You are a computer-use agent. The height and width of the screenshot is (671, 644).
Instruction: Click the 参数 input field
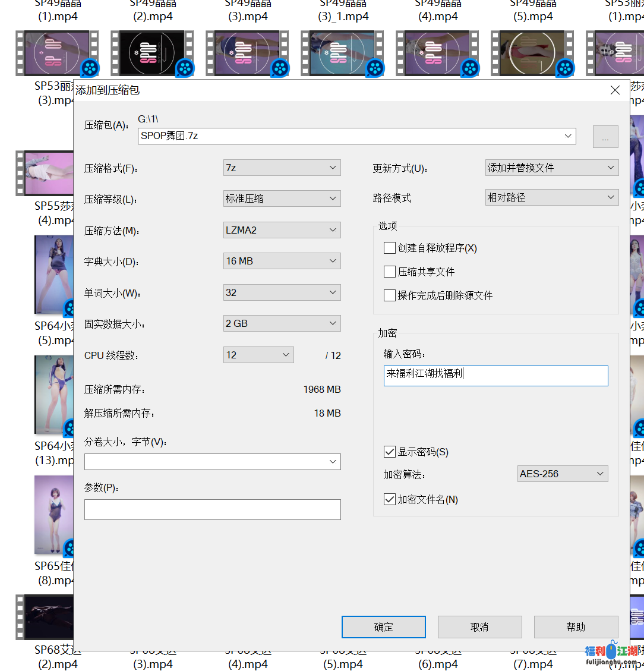tap(212, 510)
